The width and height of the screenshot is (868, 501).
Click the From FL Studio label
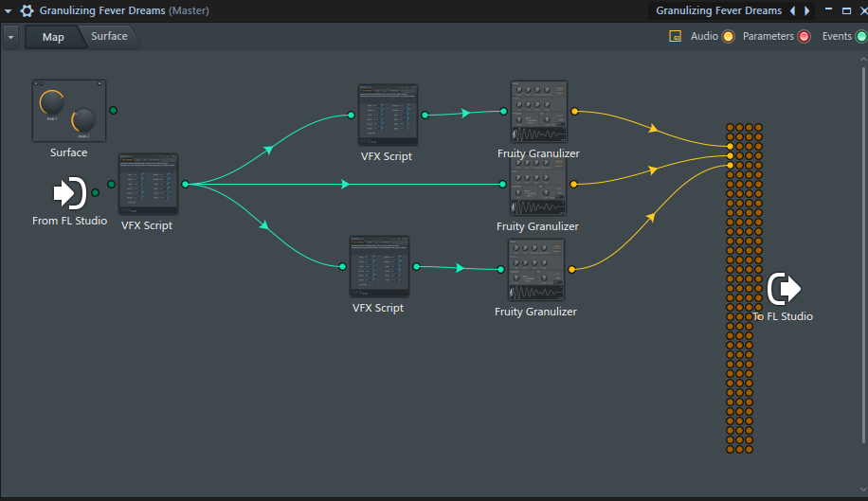point(70,221)
